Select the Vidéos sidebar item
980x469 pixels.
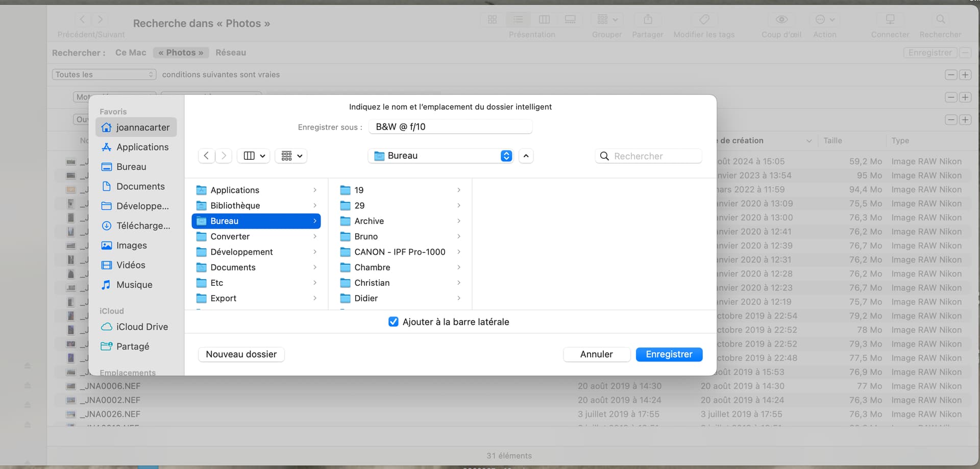131,265
